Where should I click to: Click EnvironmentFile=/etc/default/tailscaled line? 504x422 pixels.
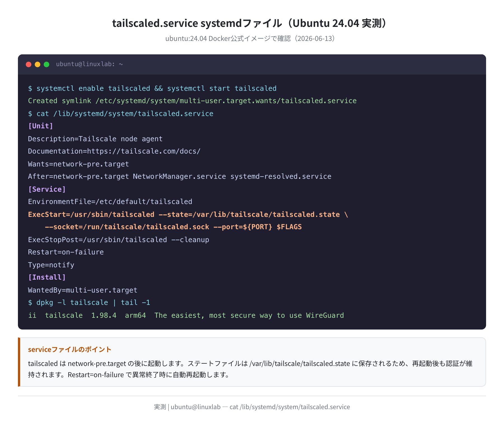pyautogui.click(x=110, y=202)
